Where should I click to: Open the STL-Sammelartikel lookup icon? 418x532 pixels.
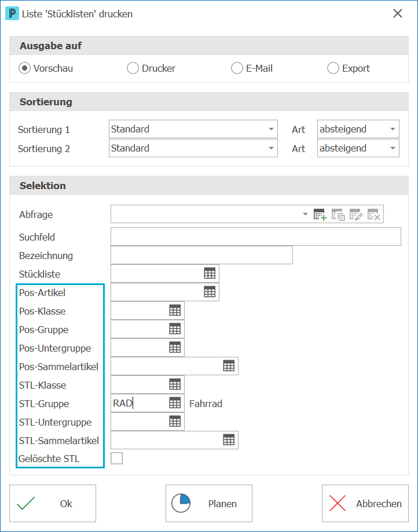229,440
